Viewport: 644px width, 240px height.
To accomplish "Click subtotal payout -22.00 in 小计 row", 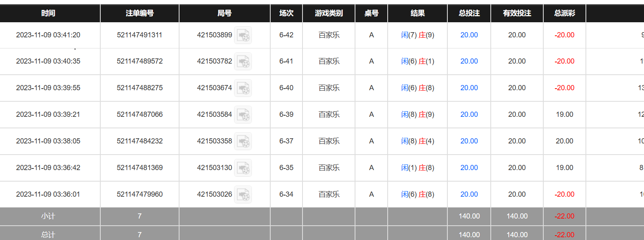I will (x=564, y=216).
